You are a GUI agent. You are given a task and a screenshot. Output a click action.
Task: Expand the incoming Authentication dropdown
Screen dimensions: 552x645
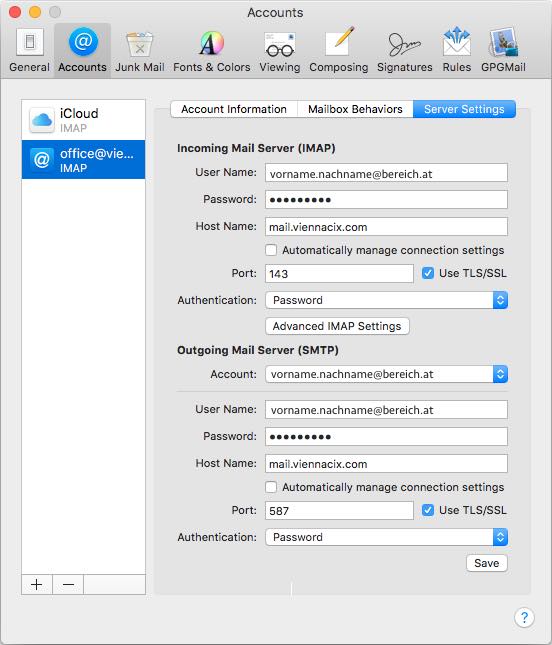(x=386, y=300)
